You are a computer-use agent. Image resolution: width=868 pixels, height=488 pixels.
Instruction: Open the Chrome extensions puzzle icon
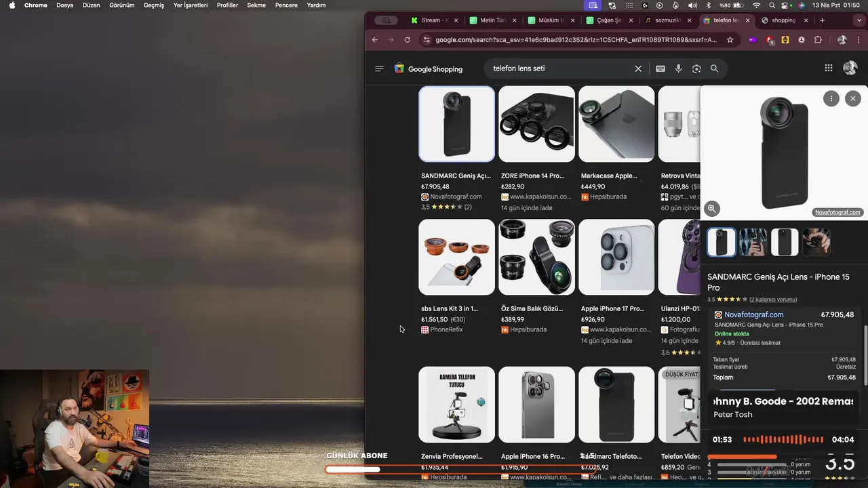coord(818,40)
